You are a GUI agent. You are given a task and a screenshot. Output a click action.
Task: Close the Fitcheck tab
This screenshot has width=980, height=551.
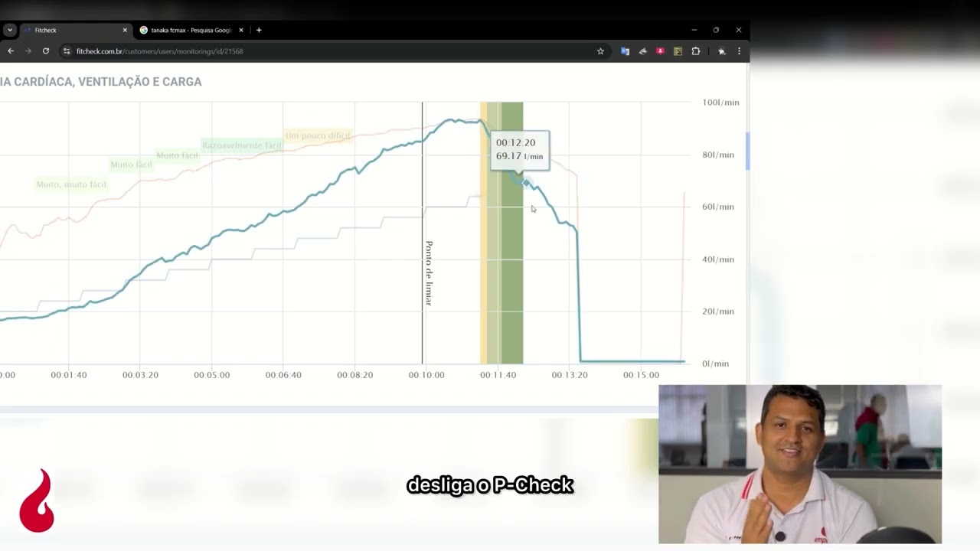pos(125,30)
